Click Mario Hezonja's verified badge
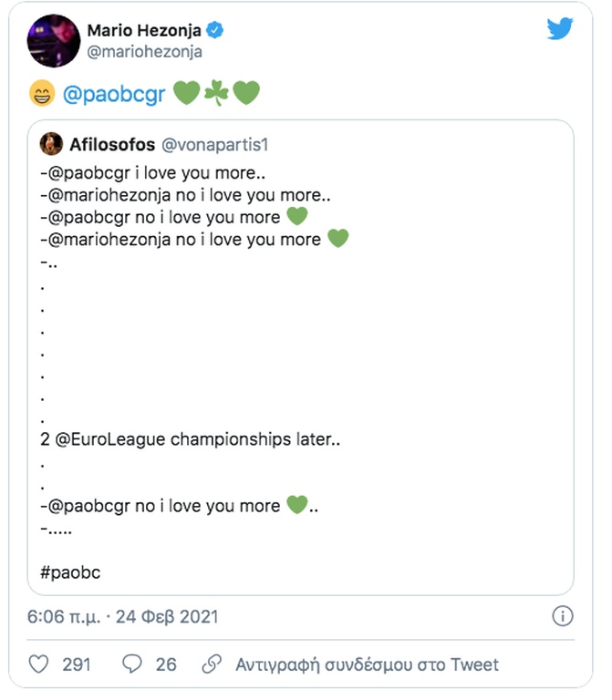This screenshot has height=700, width=612. pos(216,32)
